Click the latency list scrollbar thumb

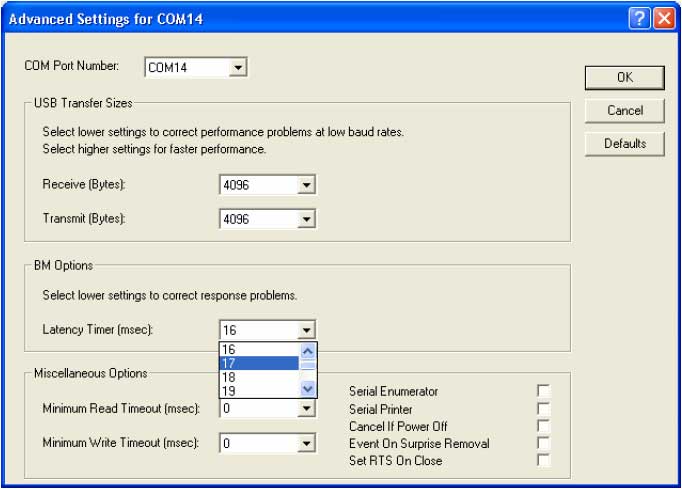coord(308,365)
